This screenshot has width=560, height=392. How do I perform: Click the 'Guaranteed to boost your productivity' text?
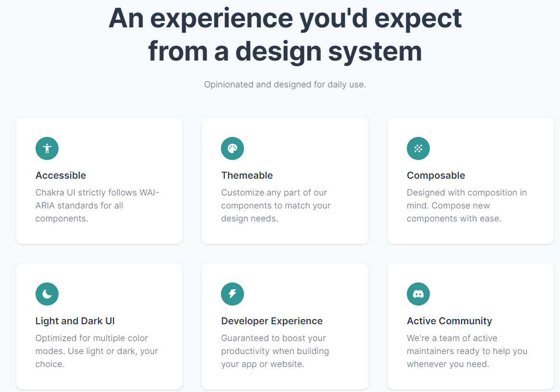point(275,351)
